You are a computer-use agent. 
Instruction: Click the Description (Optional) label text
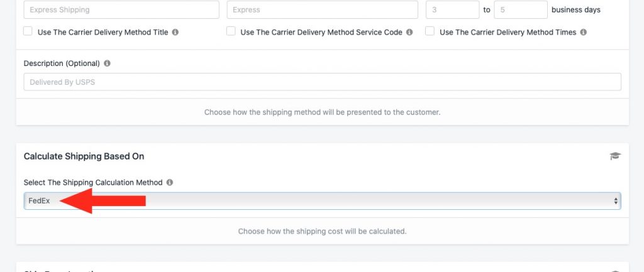[62, 63]
